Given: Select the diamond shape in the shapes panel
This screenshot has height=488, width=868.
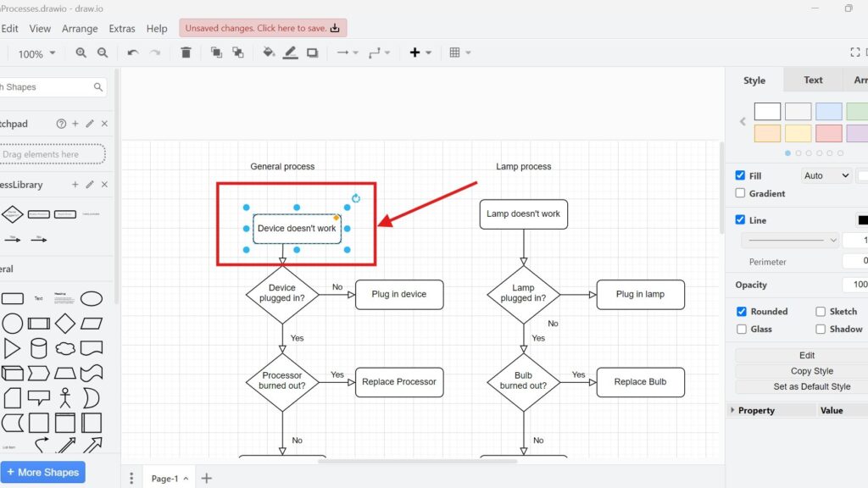Looking at the screenshot, I should coord(64,324).
